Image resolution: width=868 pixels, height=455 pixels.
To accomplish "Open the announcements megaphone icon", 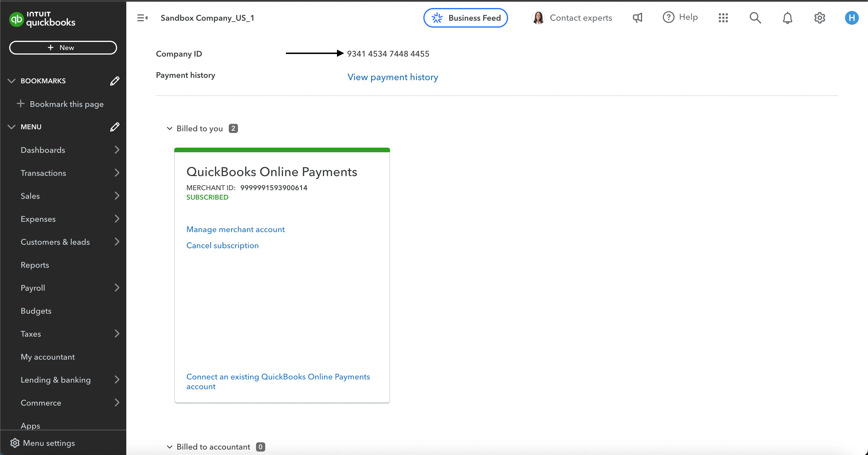I will point(637,18).
